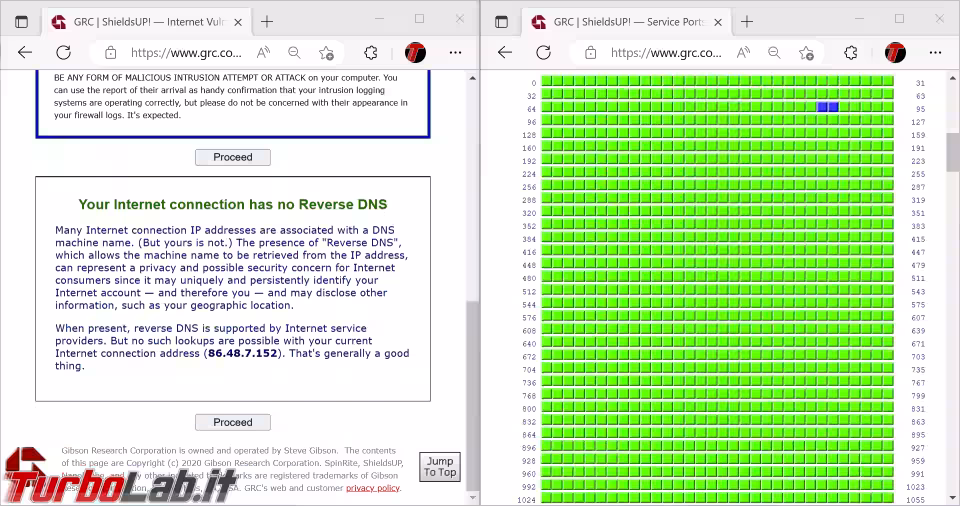
Task: Select the GRC ShieldsUP Internet Vulnerability tab
Action: [147, 22]
